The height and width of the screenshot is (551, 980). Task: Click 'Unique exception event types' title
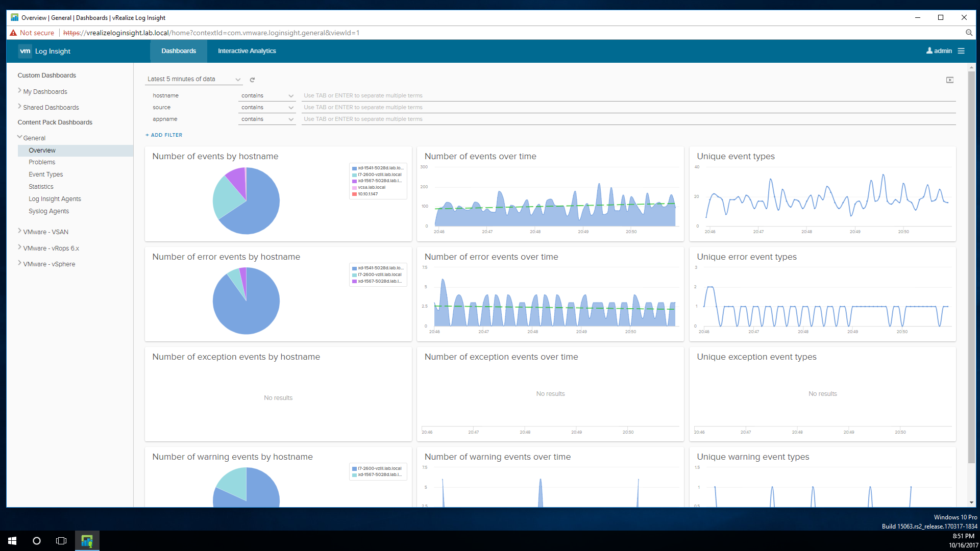point(756,357)
